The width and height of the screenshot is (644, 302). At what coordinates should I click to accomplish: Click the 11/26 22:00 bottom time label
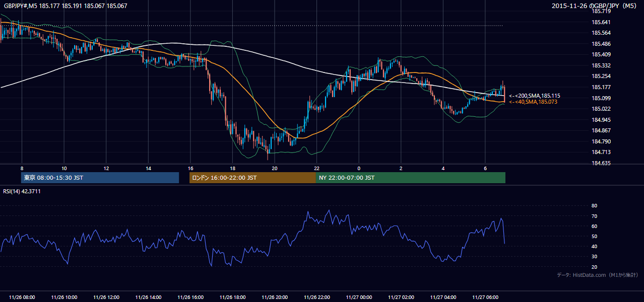(x=316, y=297)
